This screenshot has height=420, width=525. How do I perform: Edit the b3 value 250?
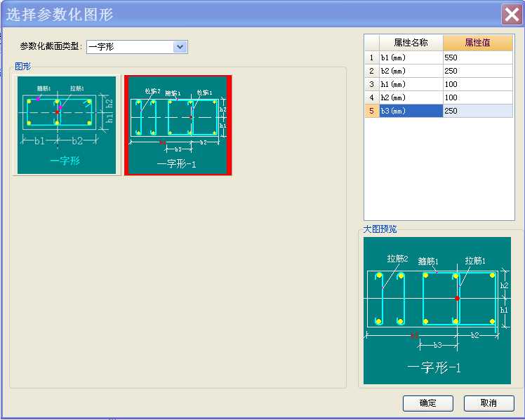[478, 111]
